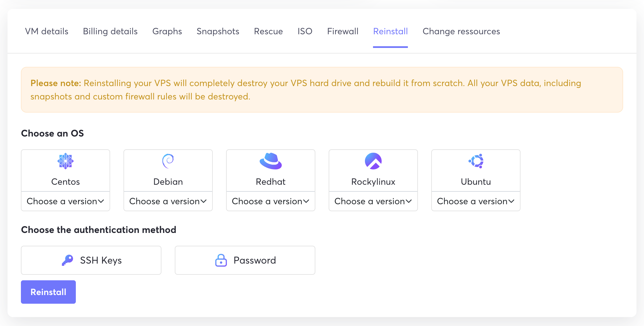Choose Password authentication method

(245, 260)
